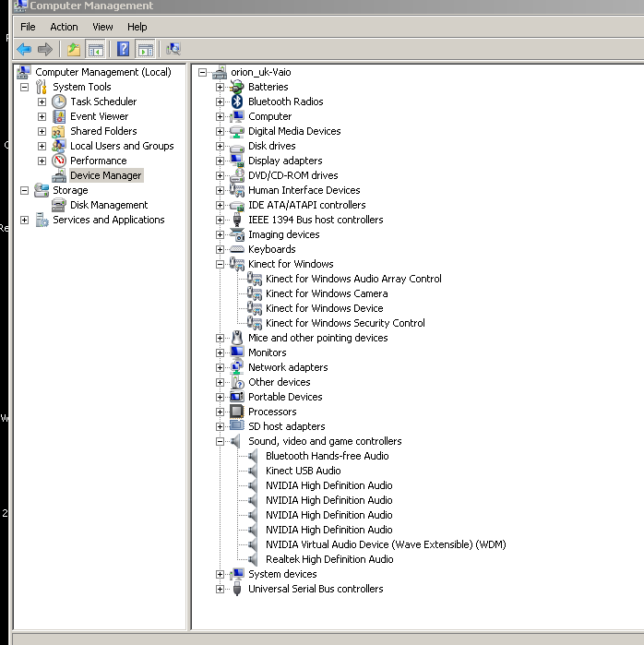The width and height of the screenshot is (644, 645).
Task: Collapse the System Tools tree node
Action: click(x=25, y=88)
